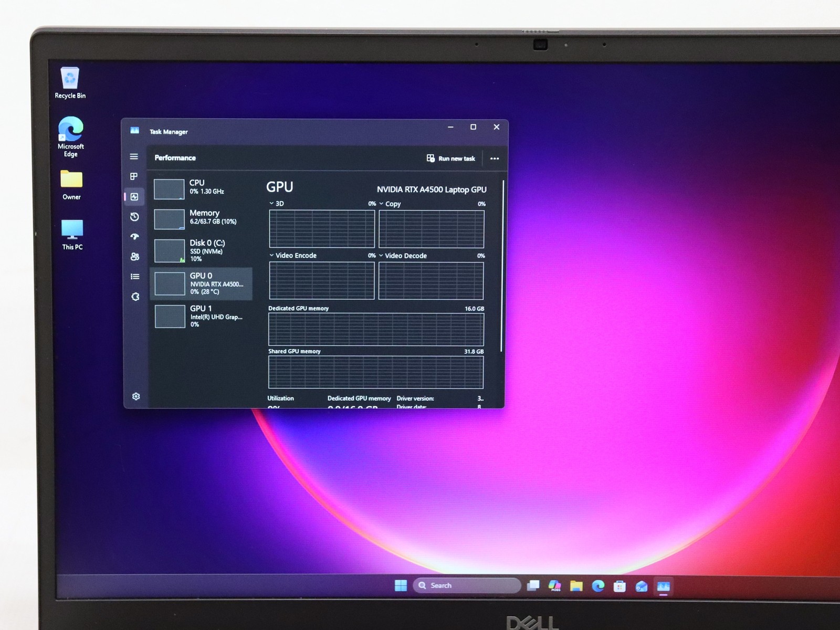Open Outlook from the taskbar
The width and height of the screenshot is (840, 630).
coord(641,586)
